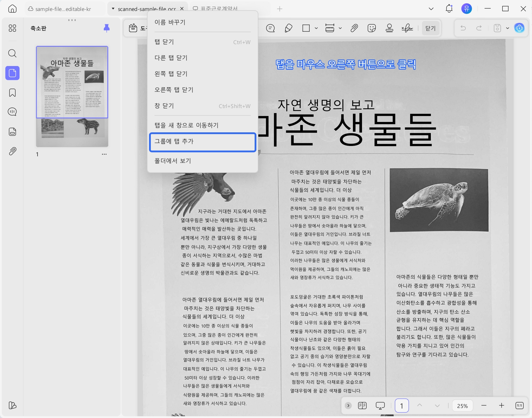The height and width of the screenshot is (418, 532).
Task: Open the form fields panel icon in sidebar
Action: click(x=12, y=132)
